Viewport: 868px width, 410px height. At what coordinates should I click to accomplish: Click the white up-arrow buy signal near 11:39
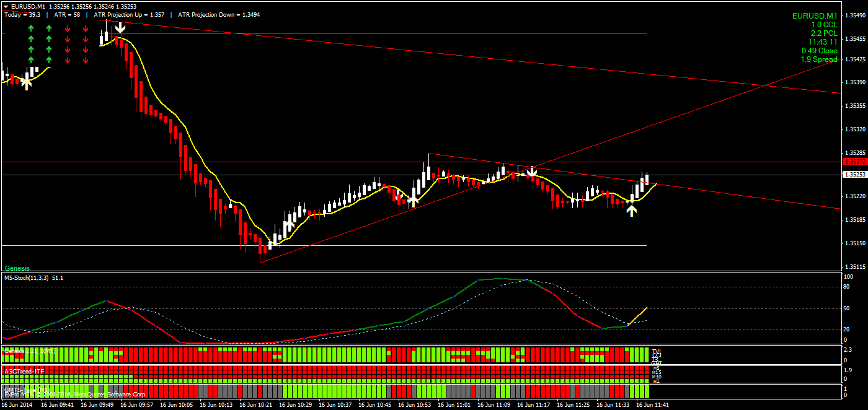pyautogui.click(x=631, y=211)
